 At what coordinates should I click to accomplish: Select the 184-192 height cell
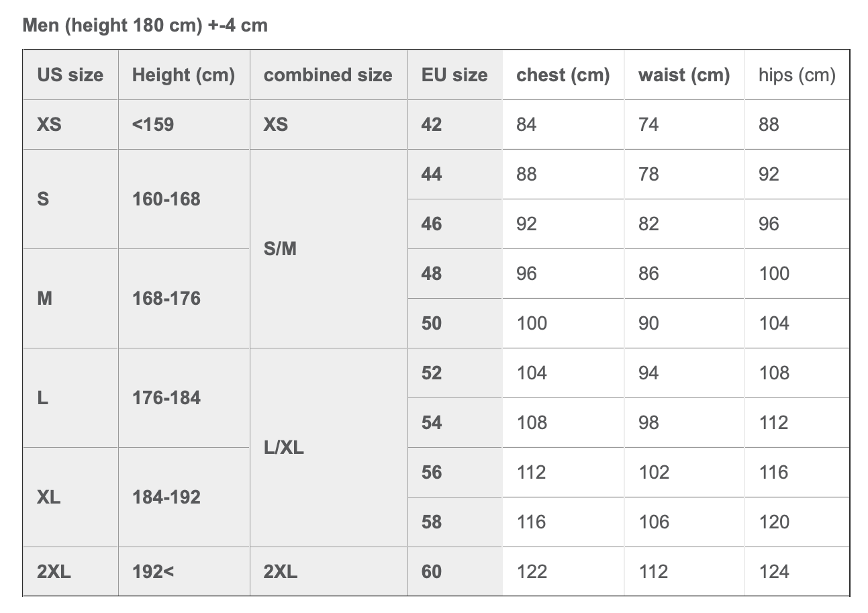pos(184,498)
